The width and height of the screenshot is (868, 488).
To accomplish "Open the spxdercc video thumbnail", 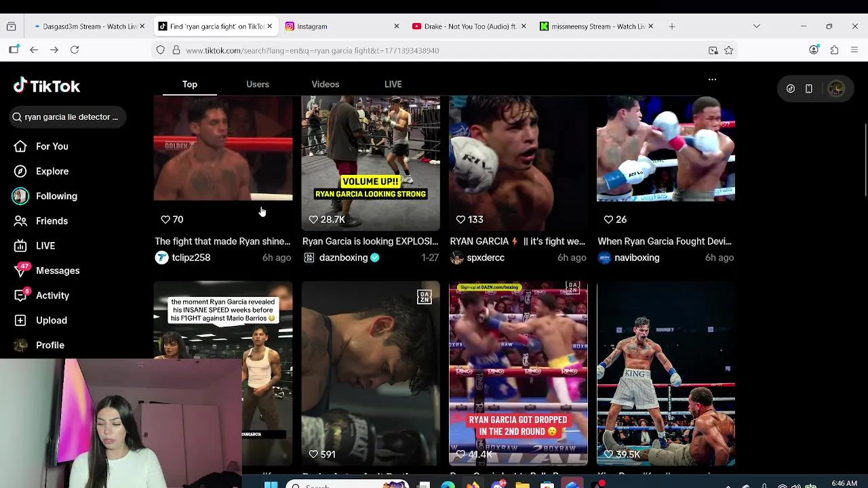I will [x=518, y=163].
